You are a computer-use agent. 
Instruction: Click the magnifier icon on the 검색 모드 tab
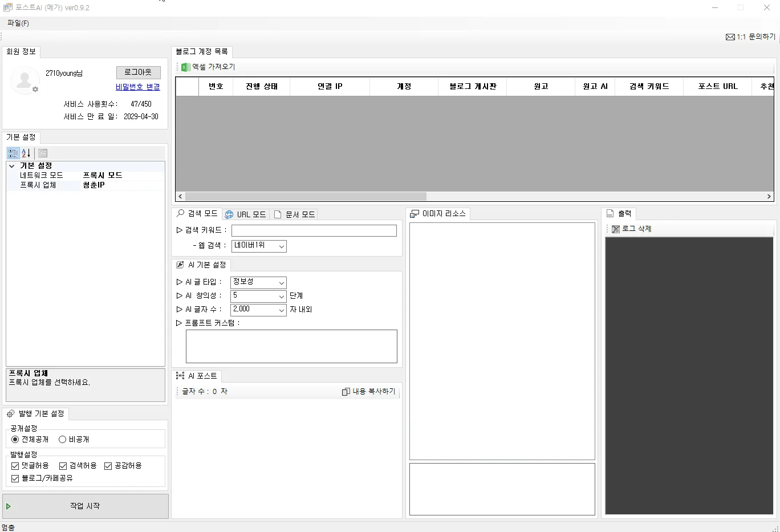(x=181, y=213)
